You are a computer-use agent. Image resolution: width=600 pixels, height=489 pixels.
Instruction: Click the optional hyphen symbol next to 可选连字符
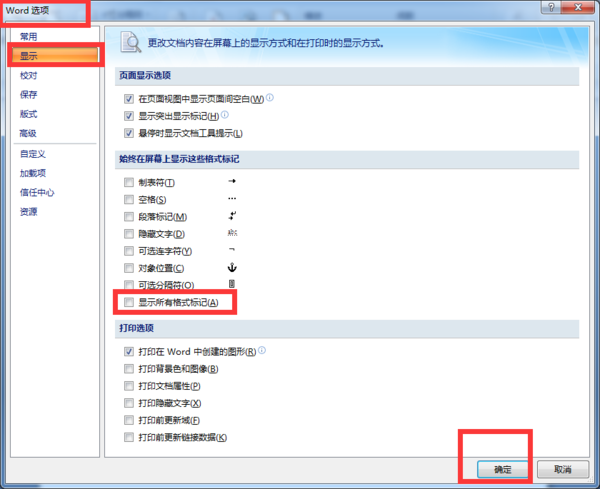(x=232, y=249)
